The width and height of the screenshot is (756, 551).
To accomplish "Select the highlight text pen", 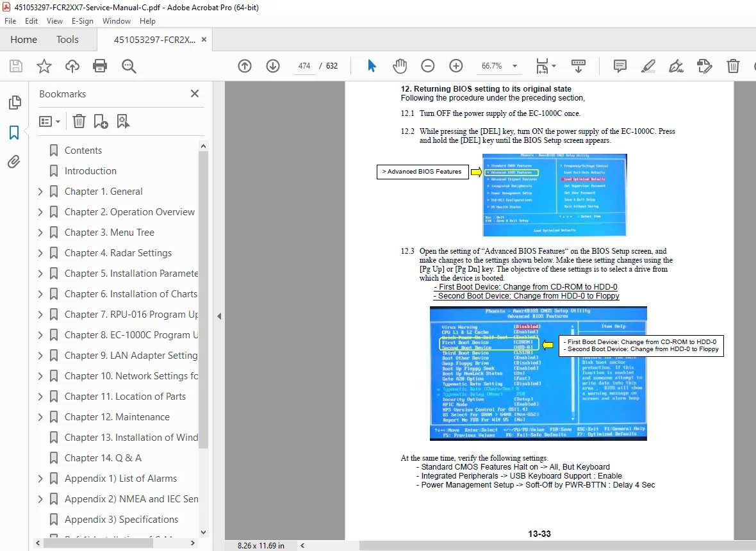I will (648, 66).
